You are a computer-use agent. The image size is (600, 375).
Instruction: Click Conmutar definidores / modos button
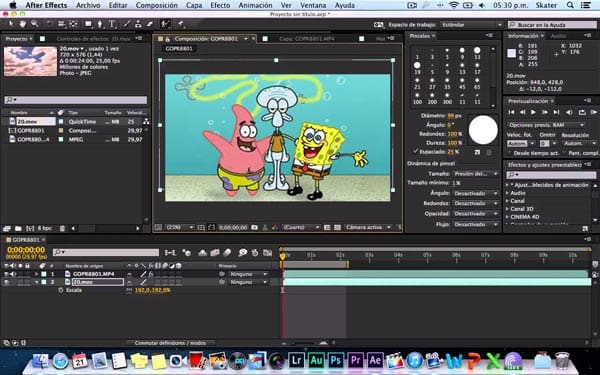point(170,343)
